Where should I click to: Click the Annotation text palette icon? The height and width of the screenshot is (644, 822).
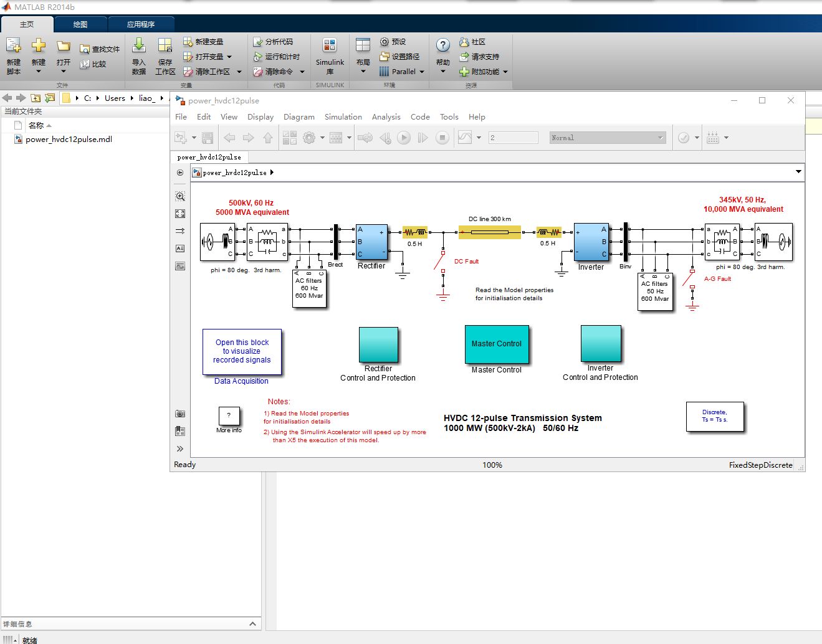tap(180, 249)
